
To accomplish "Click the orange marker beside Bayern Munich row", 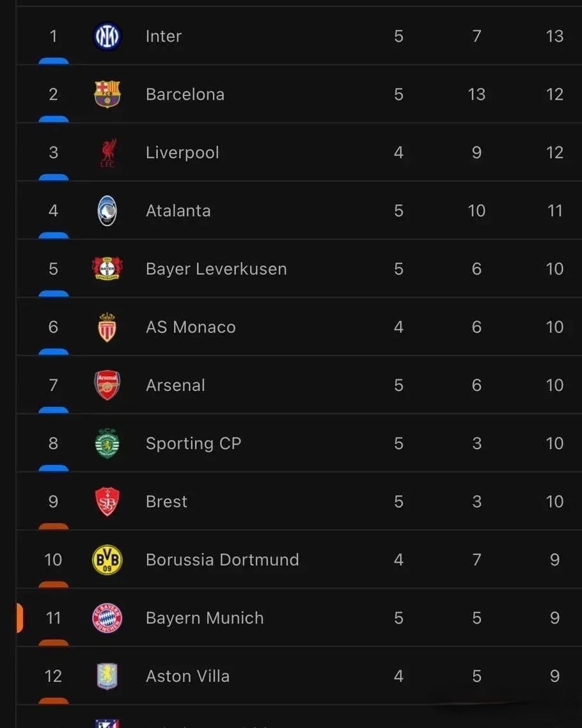I will click(20, 618).
